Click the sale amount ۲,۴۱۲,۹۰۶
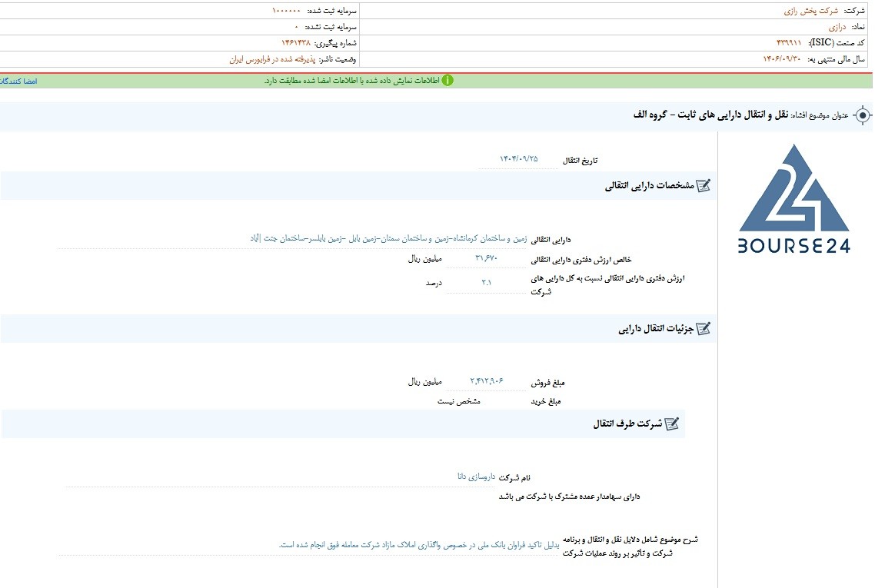The image size is (875, 588). pyautogui.click(x=487, y=381)
